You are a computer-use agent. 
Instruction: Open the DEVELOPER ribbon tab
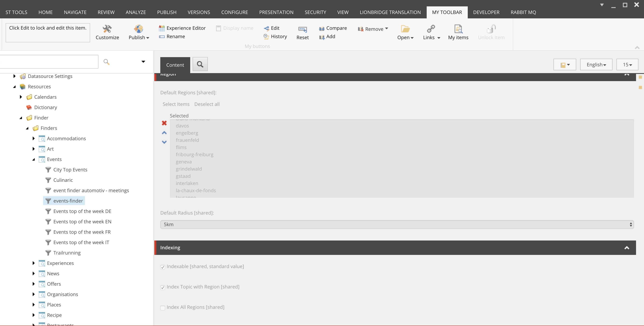click(x=486, y=12)
